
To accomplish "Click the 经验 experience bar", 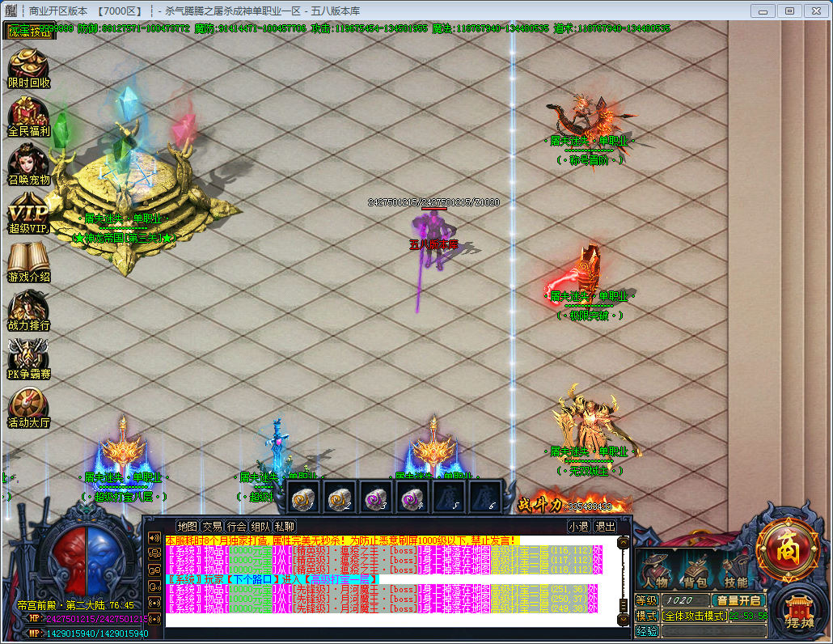I will [713, 631].
